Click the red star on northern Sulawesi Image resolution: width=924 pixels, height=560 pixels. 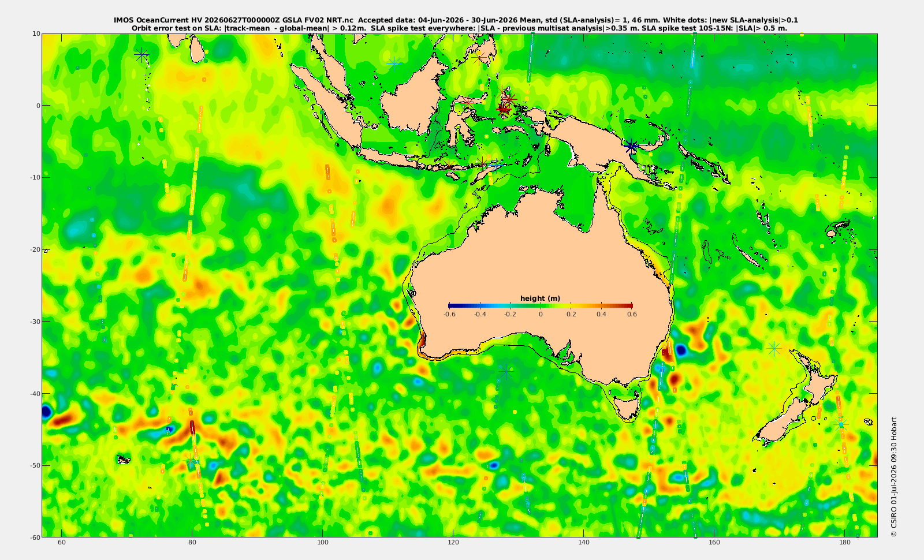pyautogui.click(x=468, y=102)
